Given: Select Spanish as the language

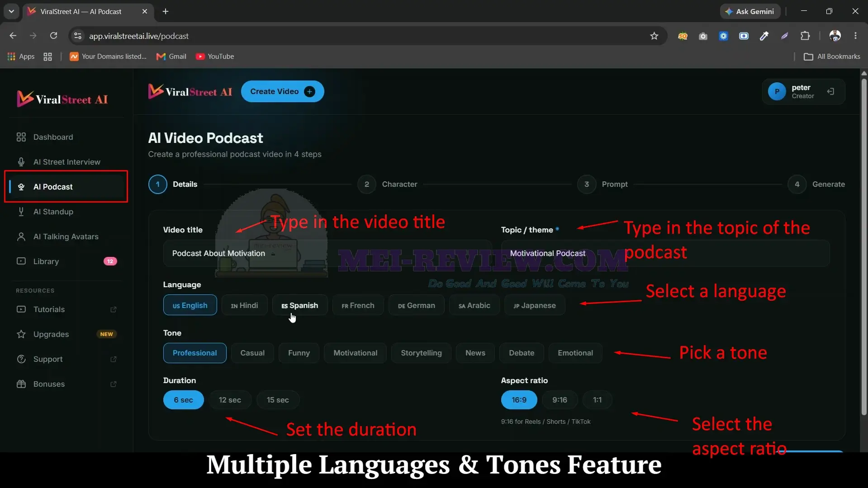Looking at the screenshot, I should (x=299, y=305).
